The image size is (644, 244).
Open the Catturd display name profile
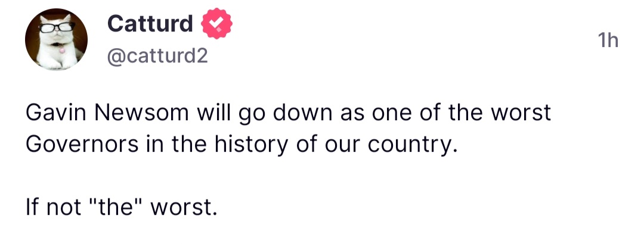click(x=150, y=23)
